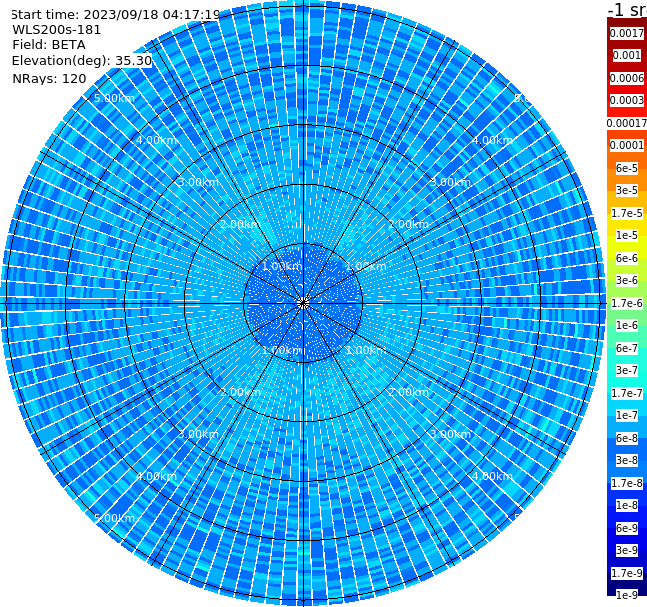The image size is (647, 607).
Task: Click the 3e-8 colorbar tick
Action: [627, 460]
